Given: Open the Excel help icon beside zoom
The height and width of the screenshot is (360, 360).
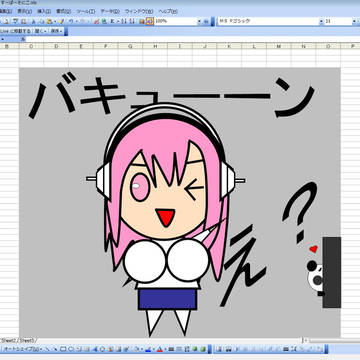Looking at the screenshot, I should click(x=206, y=21).
